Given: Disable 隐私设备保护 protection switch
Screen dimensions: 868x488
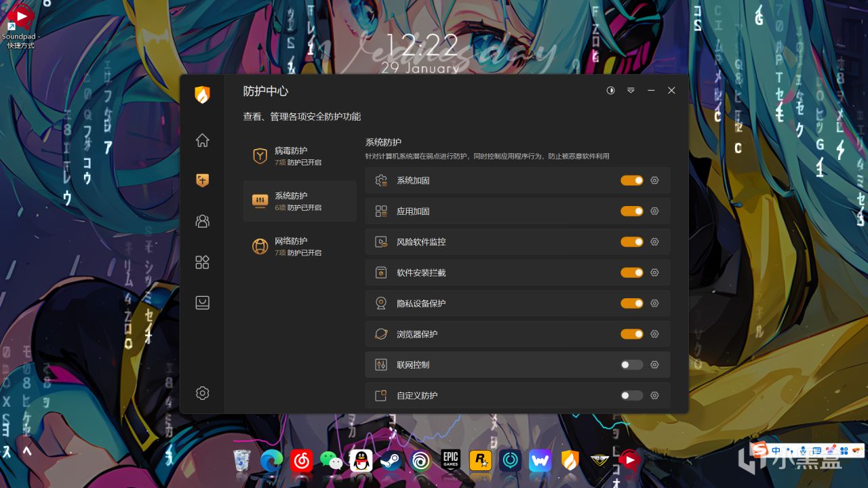Looking at the screenshot, I should tap(632, 303).
